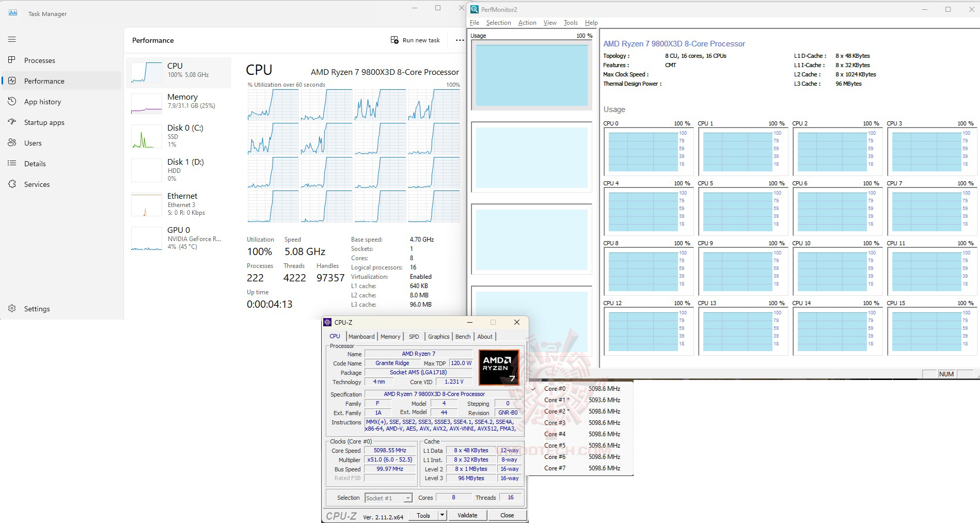Click the Close button at CPU-Z bottom
The height and width of the screenshot is (523, 980).
pyautogui.click(x=507, y=515)
